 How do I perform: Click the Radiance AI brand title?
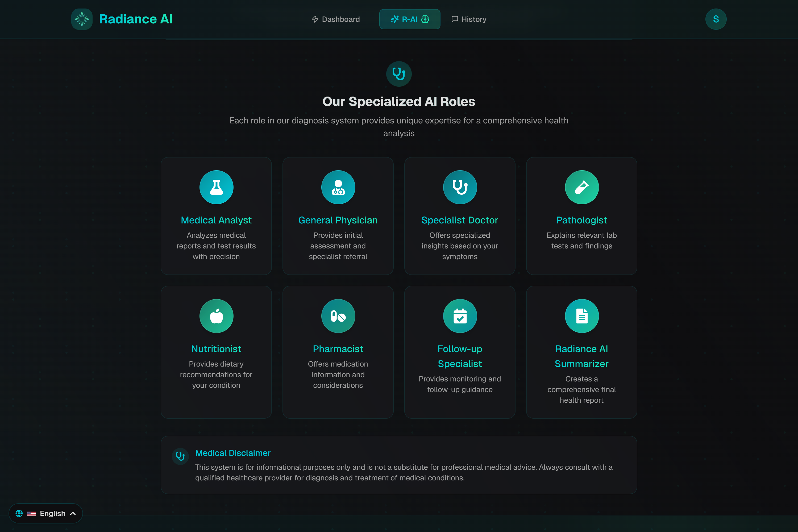pos(136,19)
